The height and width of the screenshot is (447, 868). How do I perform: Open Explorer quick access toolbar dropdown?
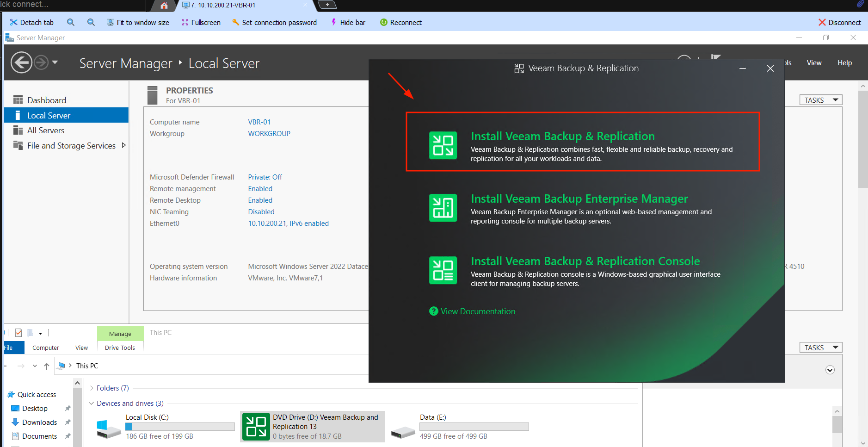click(41, 333)
